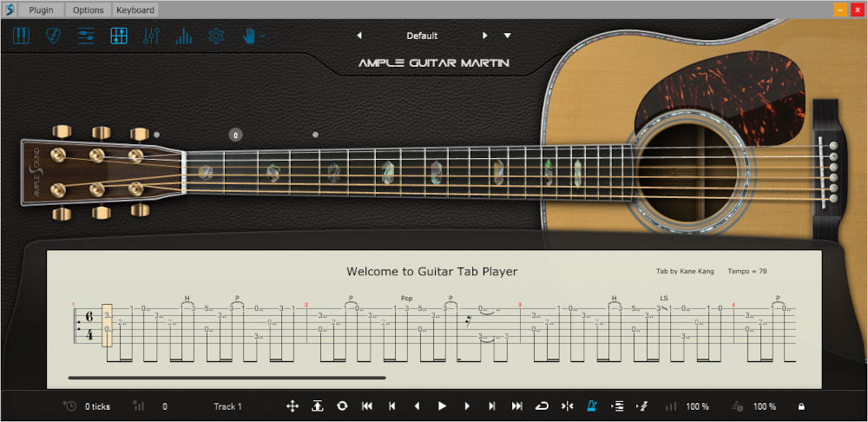Image resolution: width=868 pixels, height=422 pixels.
Task: Start playback with the Play button
Action: pos(442,406)
